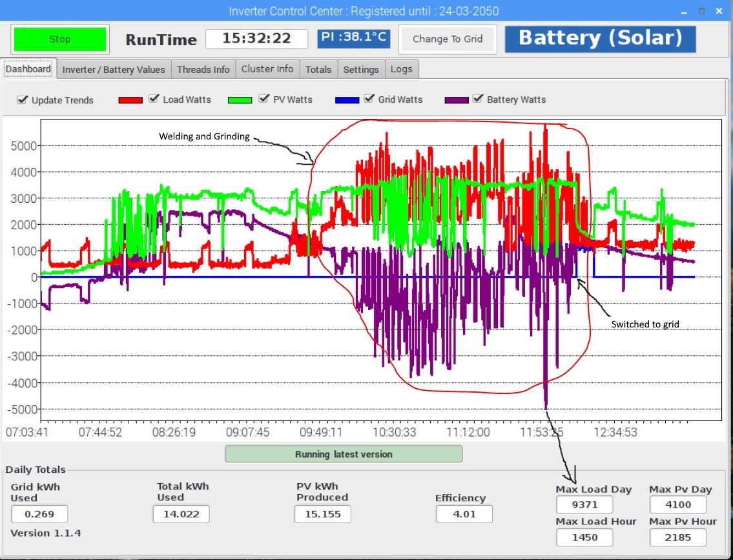The image size is (733, 560).
Task: Click the 12:34:53 time axis label
Action: click(615, 432)
